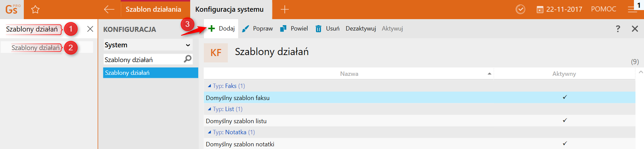Click the back arrow icon

click(x=109, y=9)
